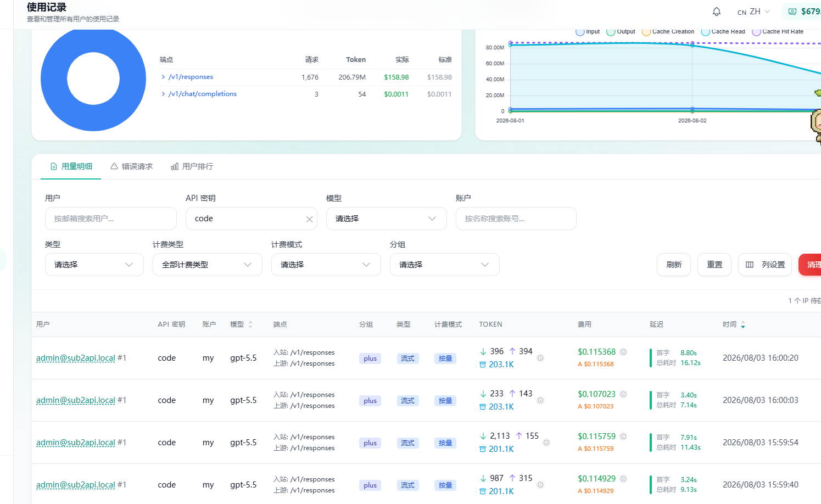Image resolution: width=821 pixels, height=504 pixels.
Task: Click the gpt-5.5 model cell in the 16:00:03 row
Action: 243,400
